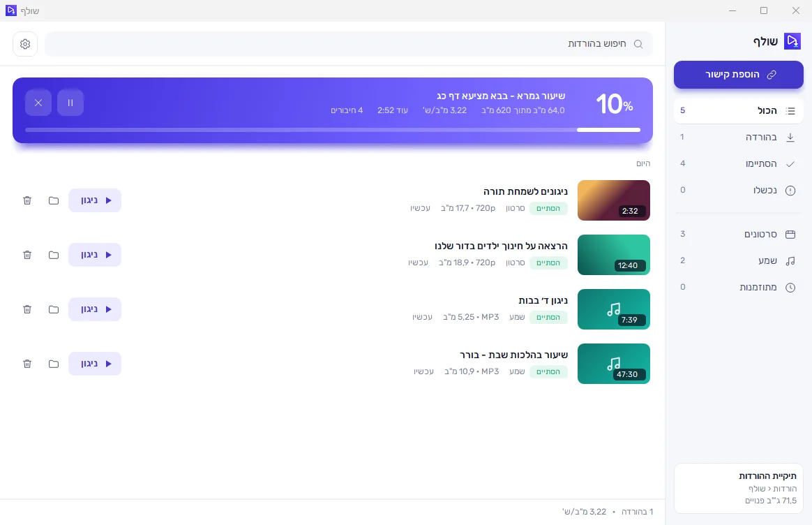
Task: Click the הוספת קישור button
Action: [x=739, y=75]
